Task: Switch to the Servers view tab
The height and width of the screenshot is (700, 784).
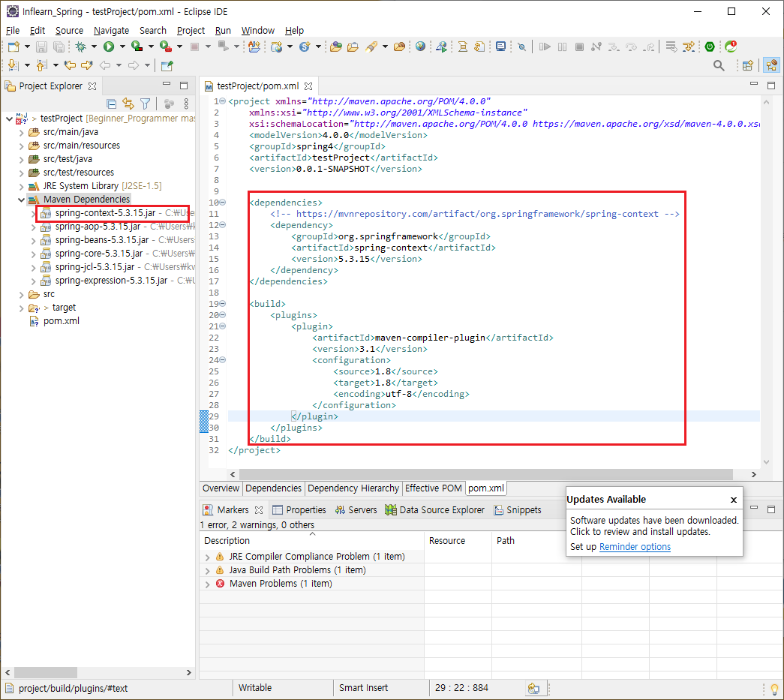Action: (x=356, y=510)
